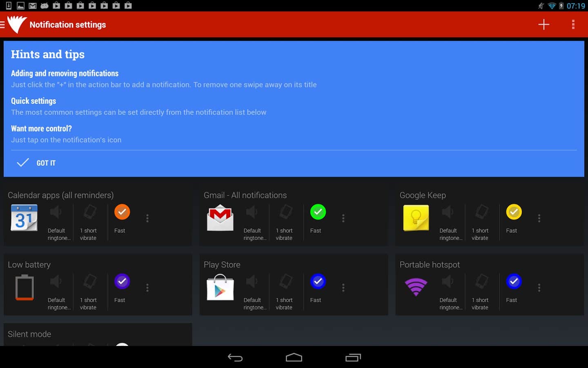The image size is (588, 368).
Task: Open Gmail card overflow menu
Action: pos(343,218)
